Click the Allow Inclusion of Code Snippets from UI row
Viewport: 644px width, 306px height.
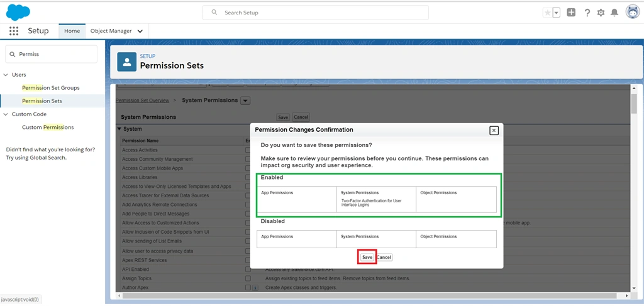tap(165, 232)
